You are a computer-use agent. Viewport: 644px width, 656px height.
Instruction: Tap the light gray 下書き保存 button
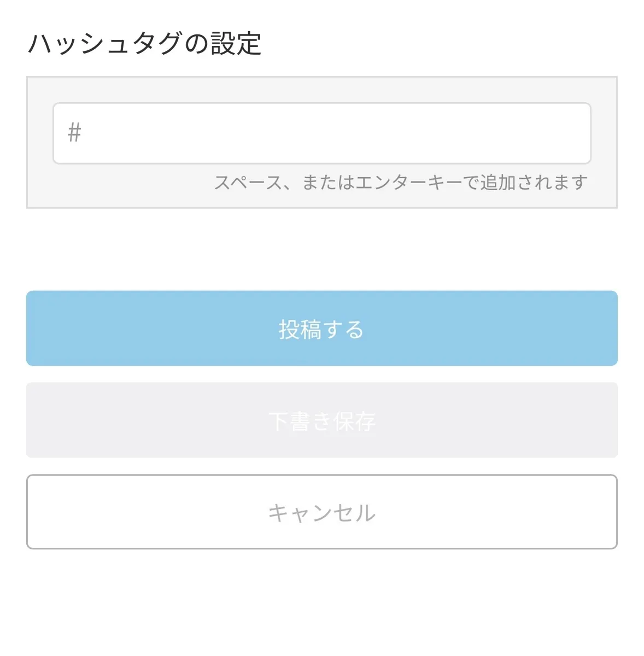[x=321, y=420]
